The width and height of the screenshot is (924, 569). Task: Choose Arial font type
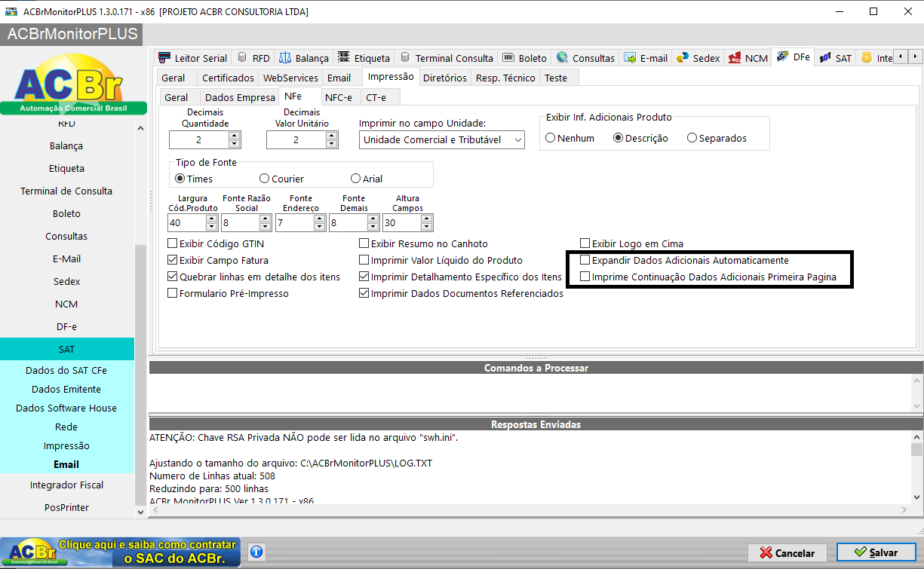[x=356, y=179]
